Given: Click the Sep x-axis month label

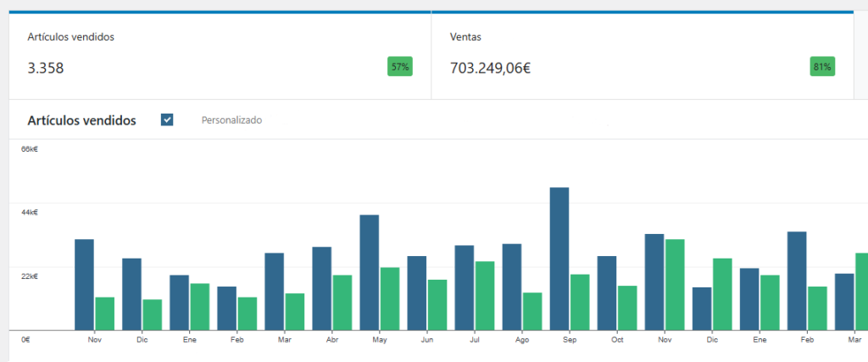Looking at the screenshot, I should pyautogui.click(x=570, y=340).
